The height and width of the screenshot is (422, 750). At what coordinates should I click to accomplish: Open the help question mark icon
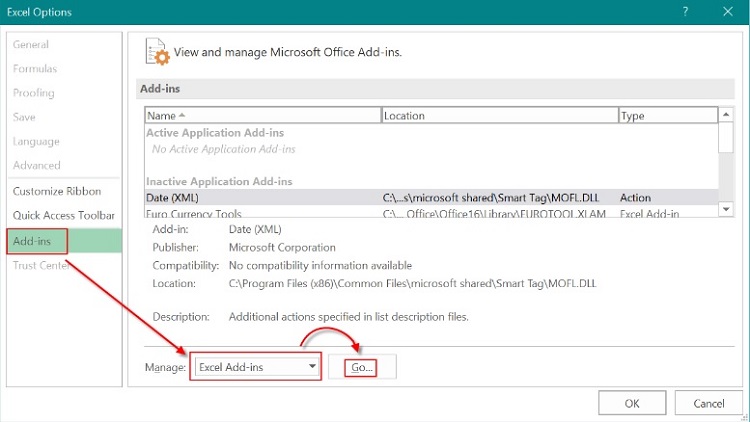pos(685,11)
